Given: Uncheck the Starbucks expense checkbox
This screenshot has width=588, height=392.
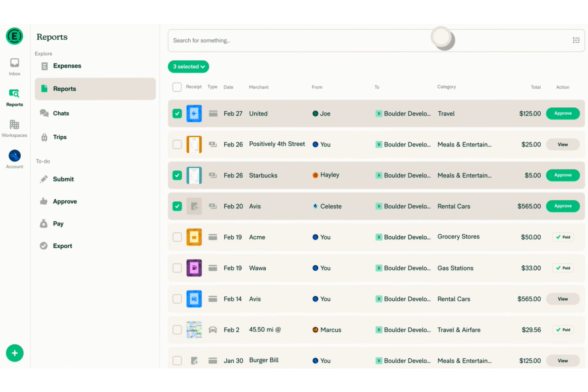Looking at the screenshot, I should coord(177,175).
